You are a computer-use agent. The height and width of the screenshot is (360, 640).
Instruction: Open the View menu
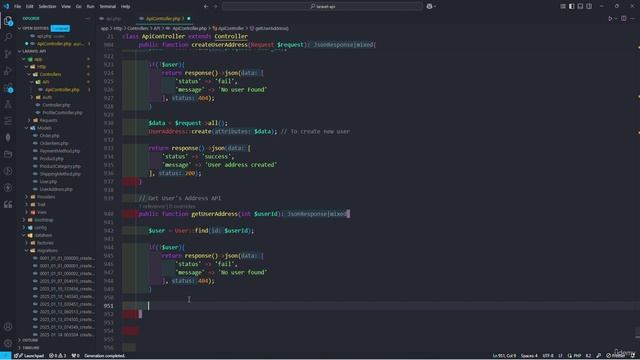point(66,7)
